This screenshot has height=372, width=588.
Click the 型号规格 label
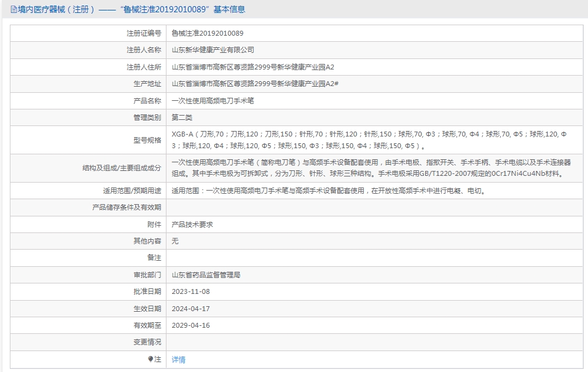[x=147, y=140]
